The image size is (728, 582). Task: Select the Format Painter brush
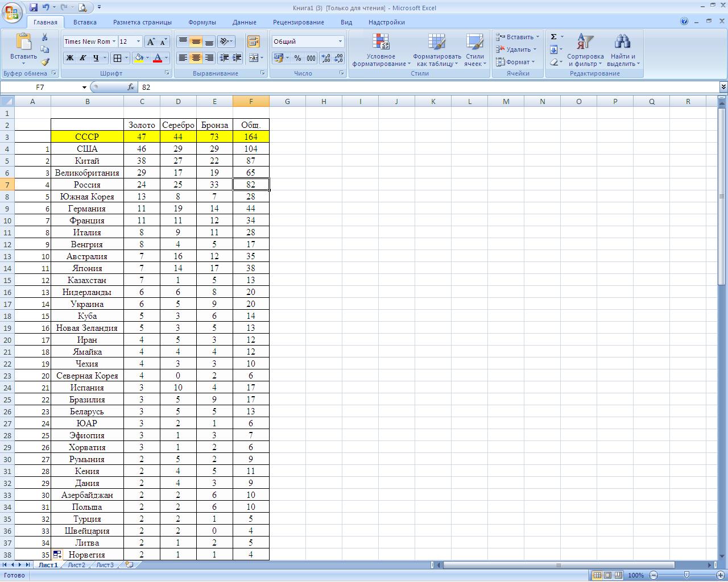coord(45,62)
